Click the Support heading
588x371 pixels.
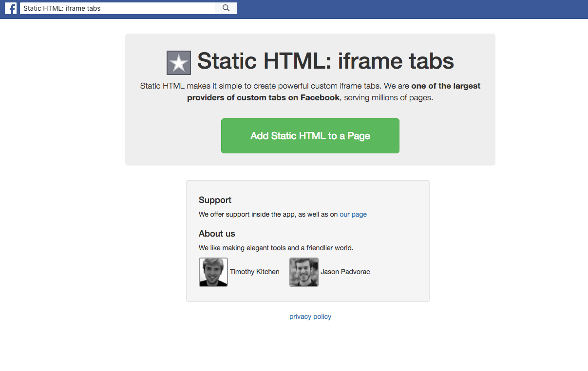pos(215,200)
